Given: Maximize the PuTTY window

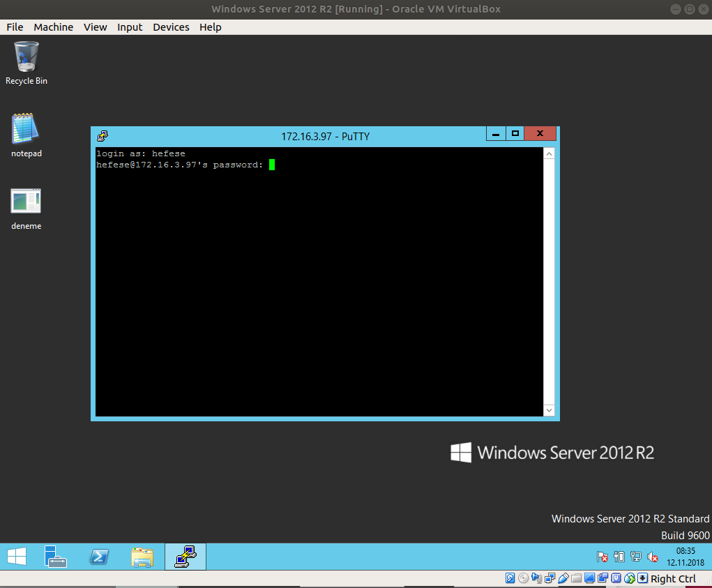Looking at the screenshot, I should (515, 134).
